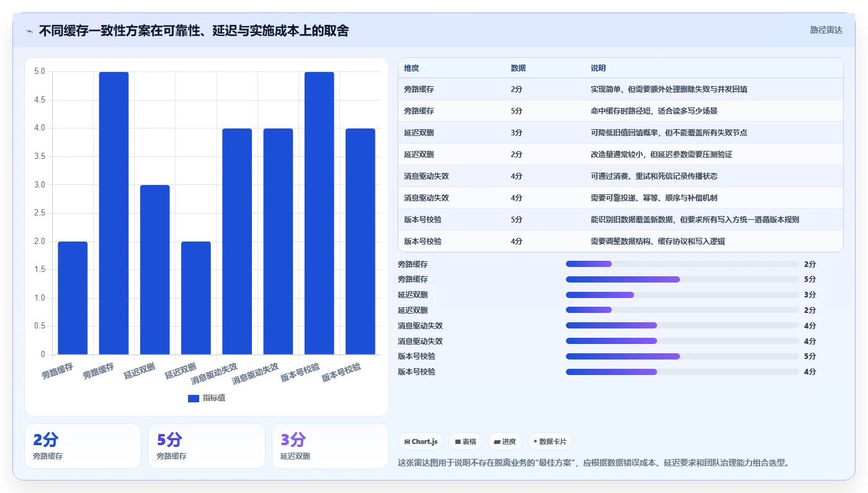
Task: Open the 5分 旁路缓存 data card
Action: (x=207, y=446)
